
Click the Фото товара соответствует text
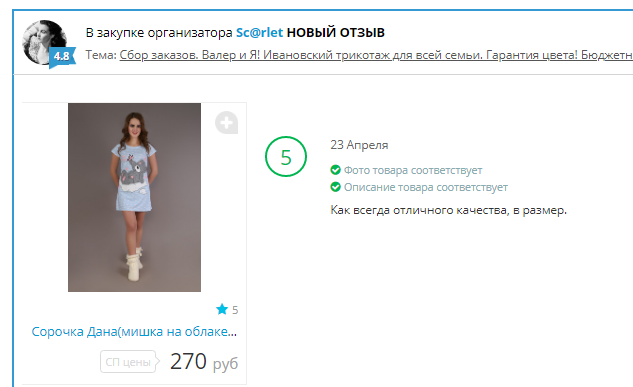(x=413, y=170)
